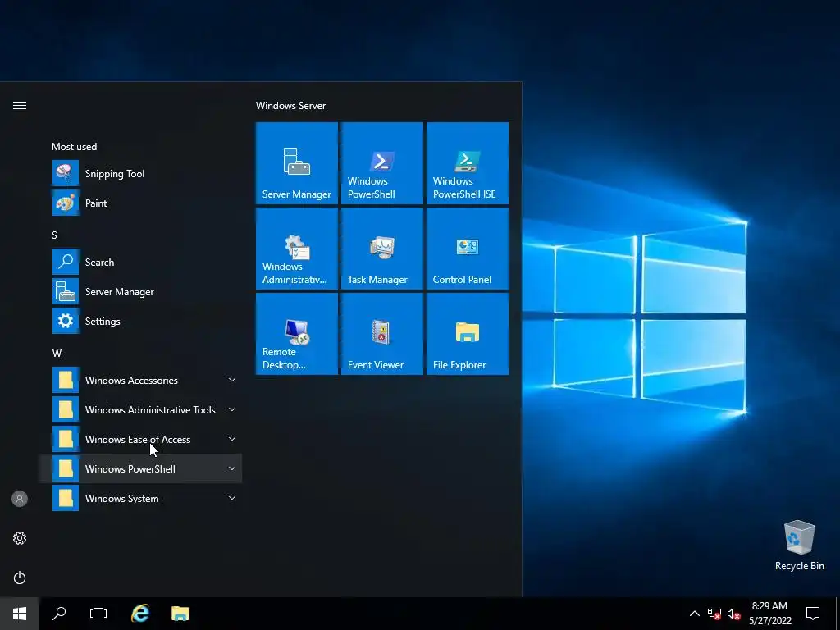Open the Server Manager tile
The height and width of the screenshot is (630, 840).
297,163
